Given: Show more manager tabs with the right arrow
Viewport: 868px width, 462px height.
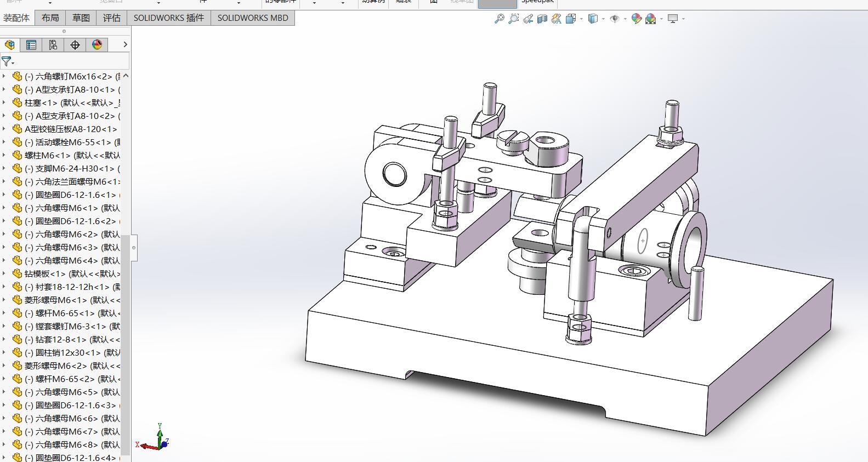Looking at the screenshot, I should (x=125, y=45).
